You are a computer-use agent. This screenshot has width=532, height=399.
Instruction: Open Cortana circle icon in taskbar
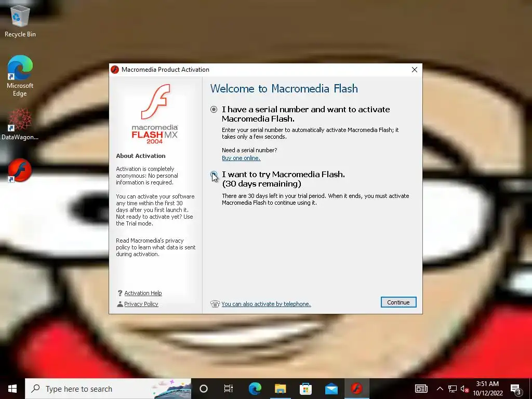point(204,389)
